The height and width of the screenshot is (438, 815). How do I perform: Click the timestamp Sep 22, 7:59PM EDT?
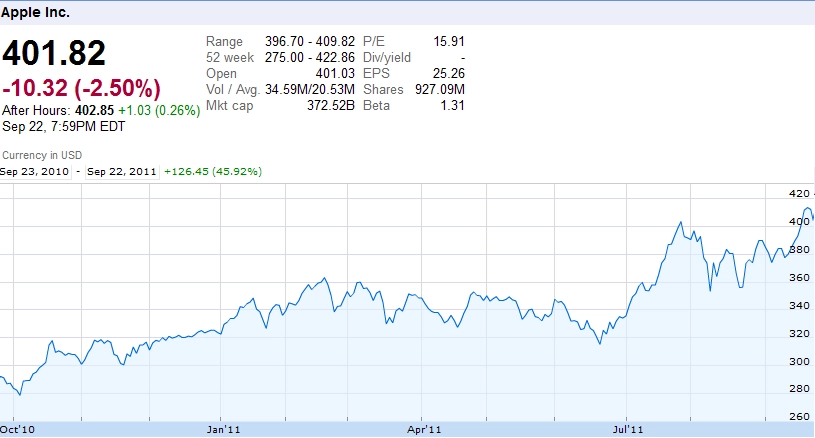coord(63,126)
